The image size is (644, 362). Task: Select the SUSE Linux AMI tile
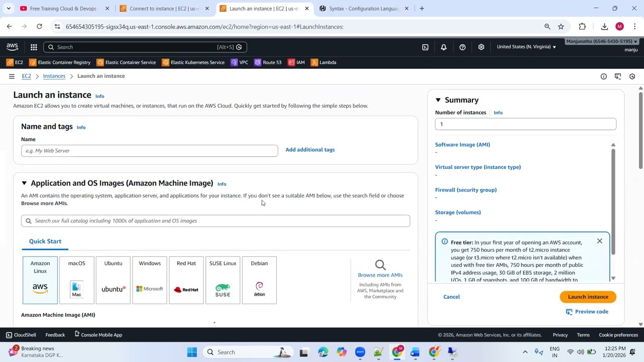coord(223,280)
